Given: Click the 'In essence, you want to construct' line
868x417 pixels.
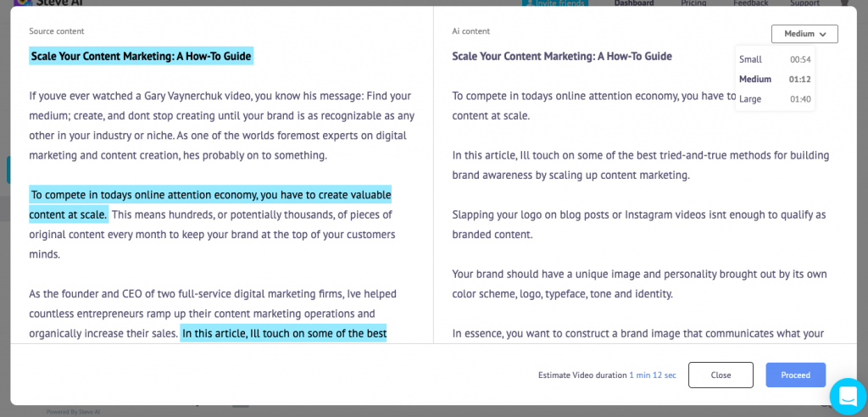Looking at the screenshot, I should 638,333.
